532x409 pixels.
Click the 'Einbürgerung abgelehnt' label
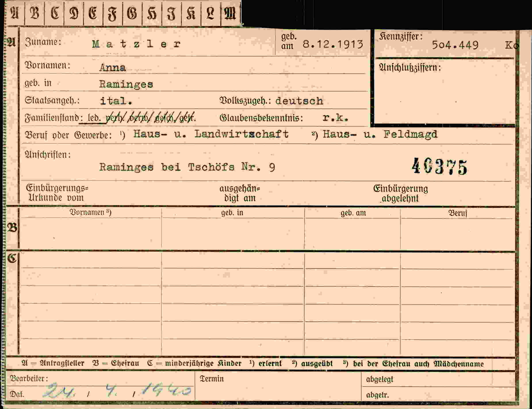coord(400,194)
